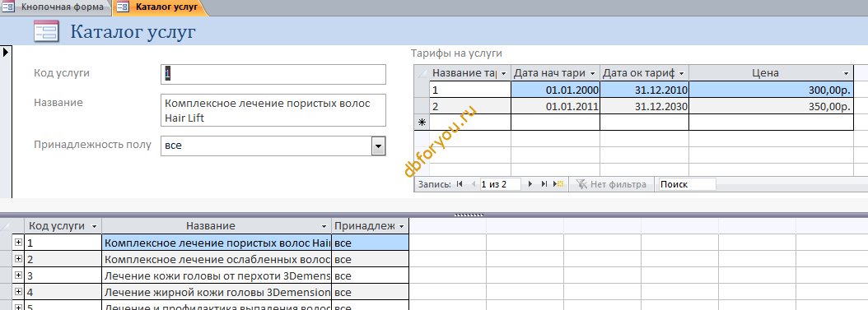Go to first tariff record button
Screen dimensions: 868x310
(x=460, y=184)
